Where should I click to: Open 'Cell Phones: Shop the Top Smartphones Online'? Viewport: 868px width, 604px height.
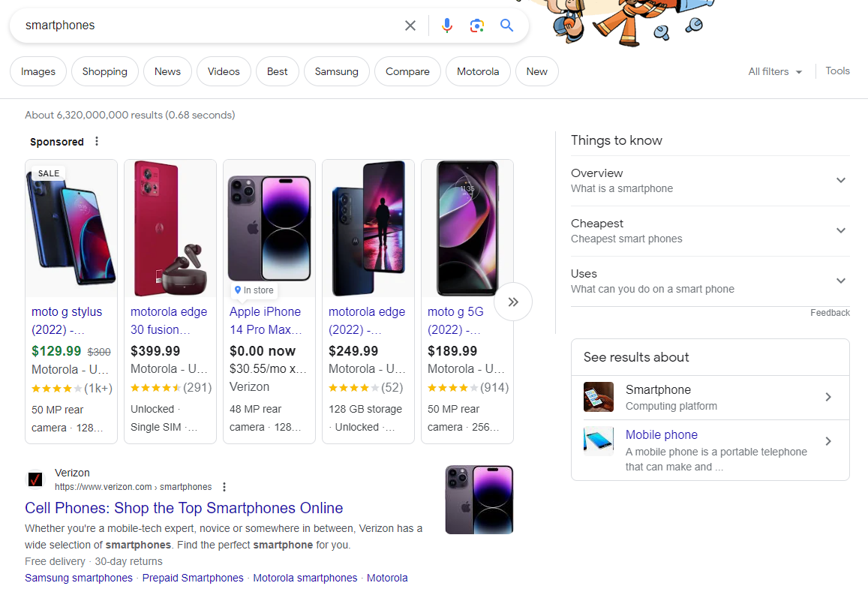pos(185,508)
